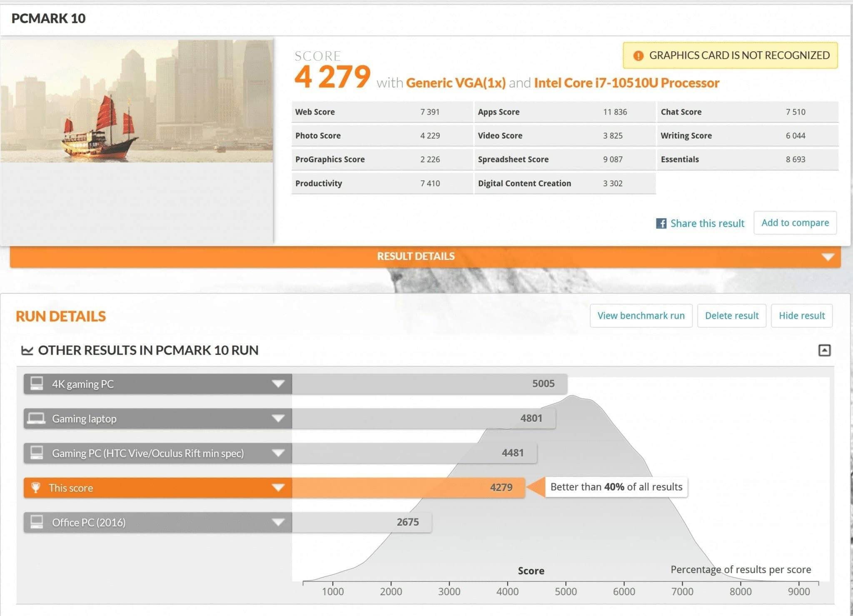Viewport: 853px width, 616px height.
Task: Expand Result Details with the white arrow
Action: [x=828, y=257]
